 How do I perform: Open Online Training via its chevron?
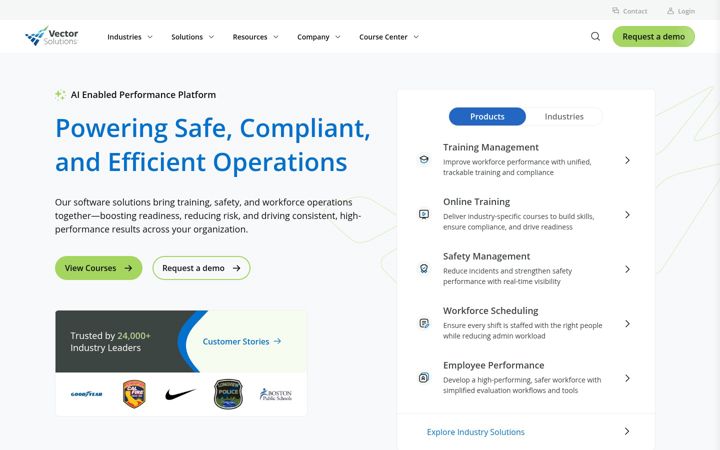click(627, 214)
